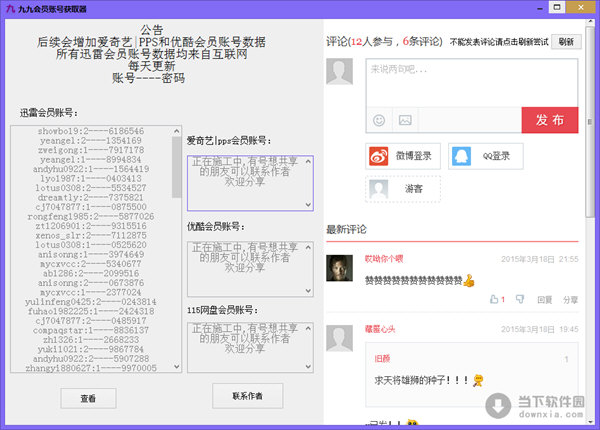Select account row rongfeng1985:2-----5877026

(x=91, y=217)
